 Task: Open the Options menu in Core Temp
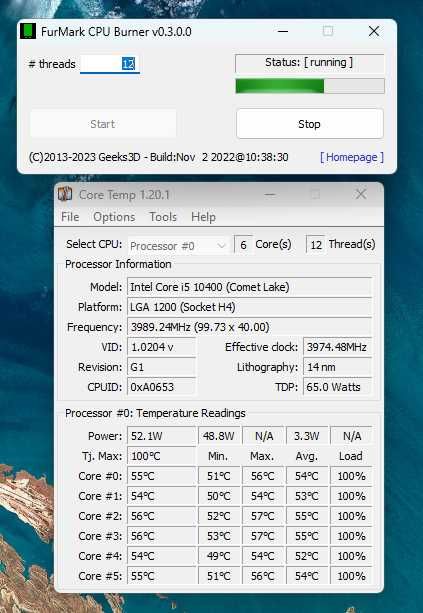point(114,217)
